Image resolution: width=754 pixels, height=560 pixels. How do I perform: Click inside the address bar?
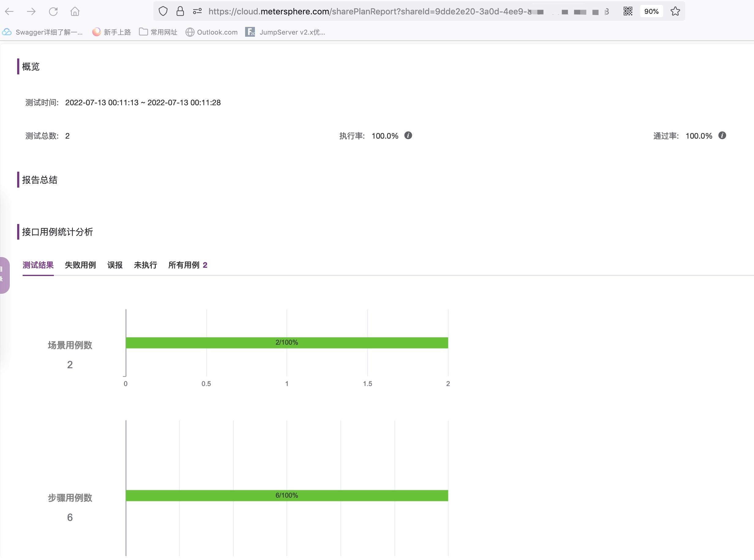coord(373,11)
